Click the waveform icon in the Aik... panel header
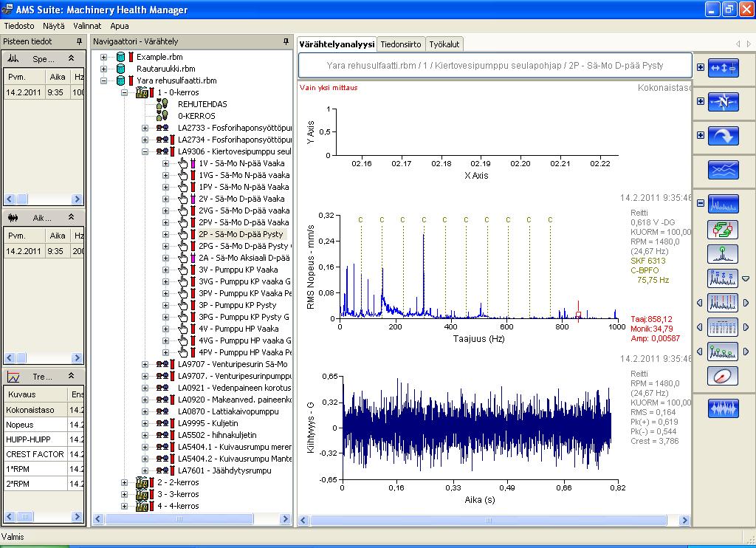Screen dimensions: 756x548 (13, 218)
